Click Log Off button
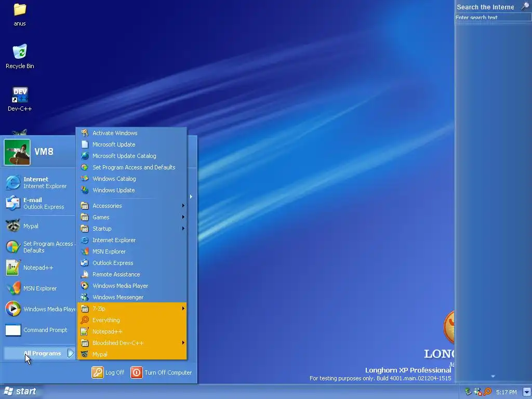The height and width of the screenshot is (399, 532). [108, 372]
